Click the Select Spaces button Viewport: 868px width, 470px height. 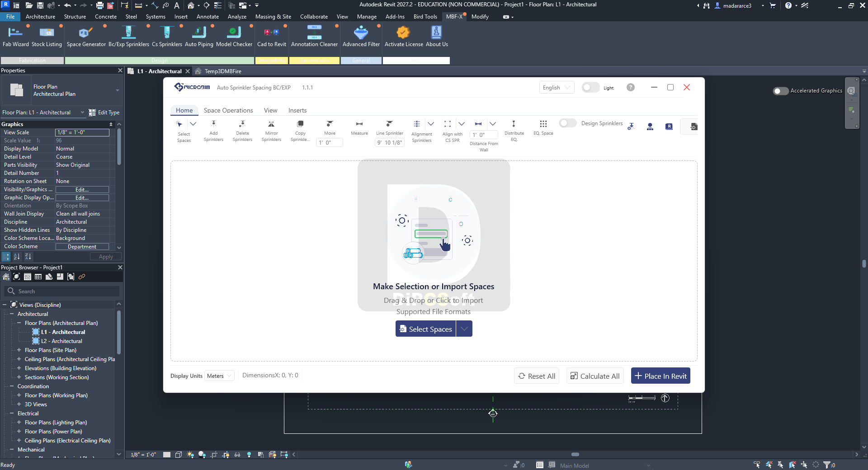425,329
